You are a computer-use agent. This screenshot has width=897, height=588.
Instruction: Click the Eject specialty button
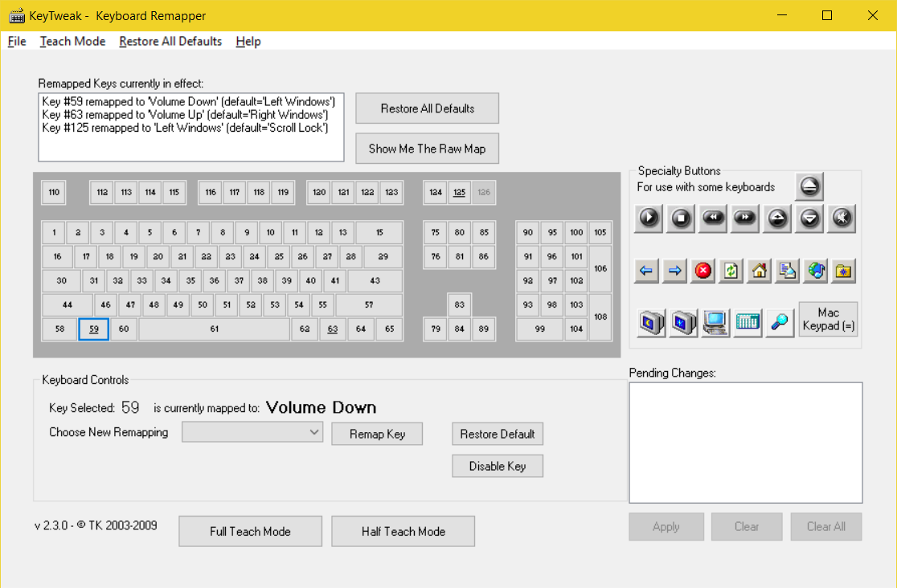coord(809,186)
